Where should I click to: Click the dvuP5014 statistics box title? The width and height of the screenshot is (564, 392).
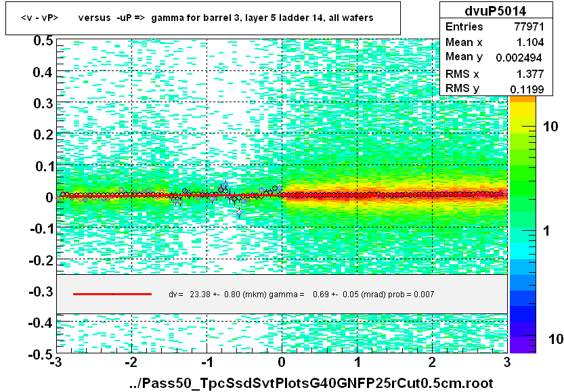tap(496, 11)
